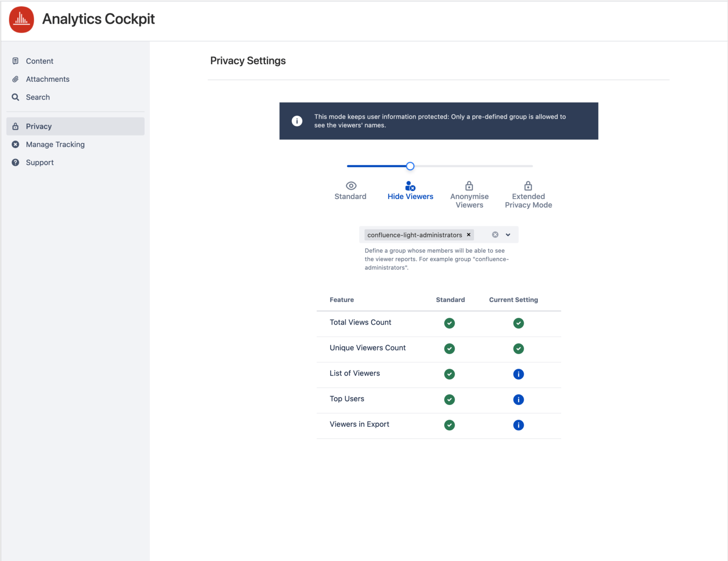Screen dimensions: 728x561
Task: Clear all selected groups with the x-circle
Action: 495,235
